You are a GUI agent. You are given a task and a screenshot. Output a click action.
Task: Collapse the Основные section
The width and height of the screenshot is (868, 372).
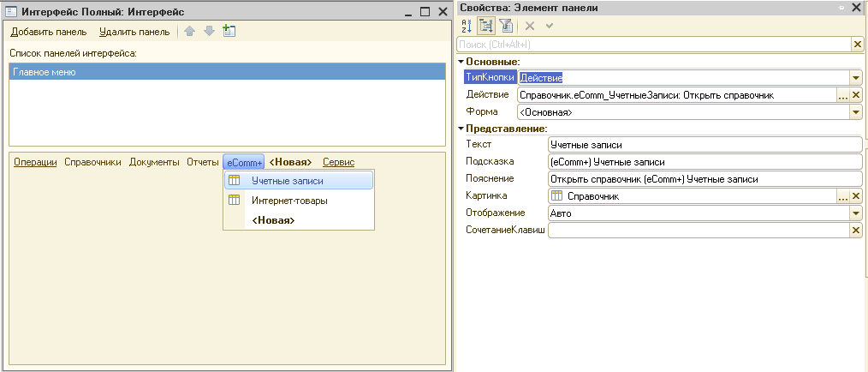(461, 62)
